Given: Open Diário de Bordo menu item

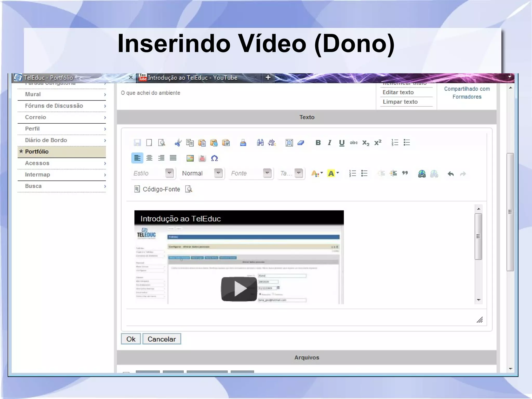Looking at the screenshot, I should pos(62,140).
